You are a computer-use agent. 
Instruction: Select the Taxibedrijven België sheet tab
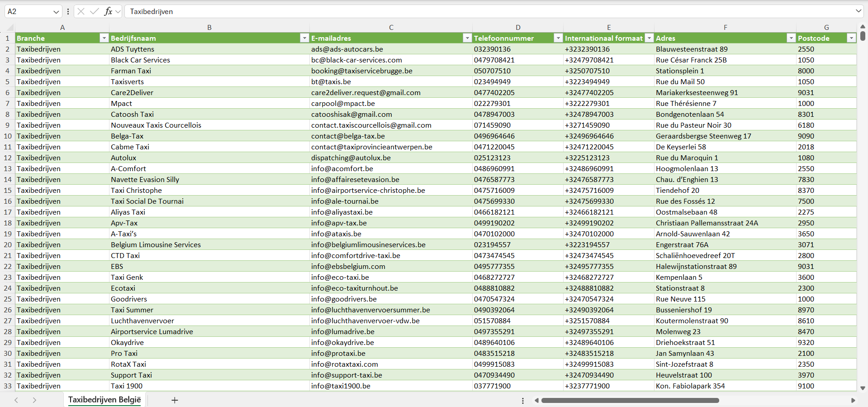(104, 400)
